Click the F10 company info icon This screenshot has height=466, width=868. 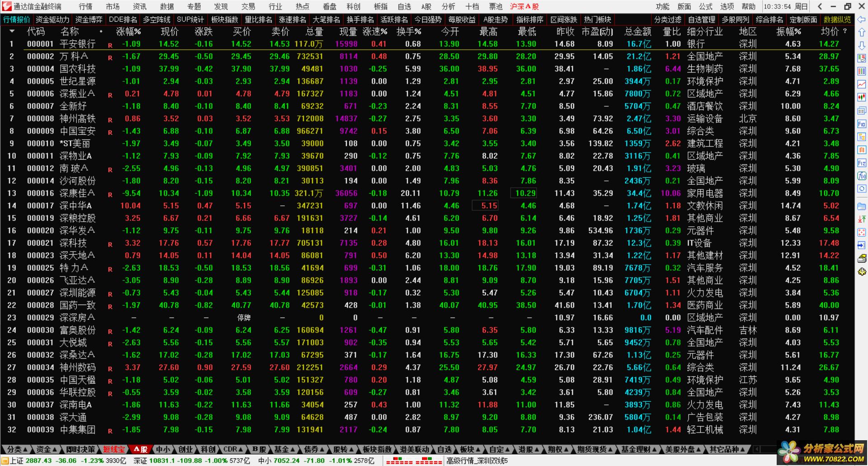click(862, 124)
